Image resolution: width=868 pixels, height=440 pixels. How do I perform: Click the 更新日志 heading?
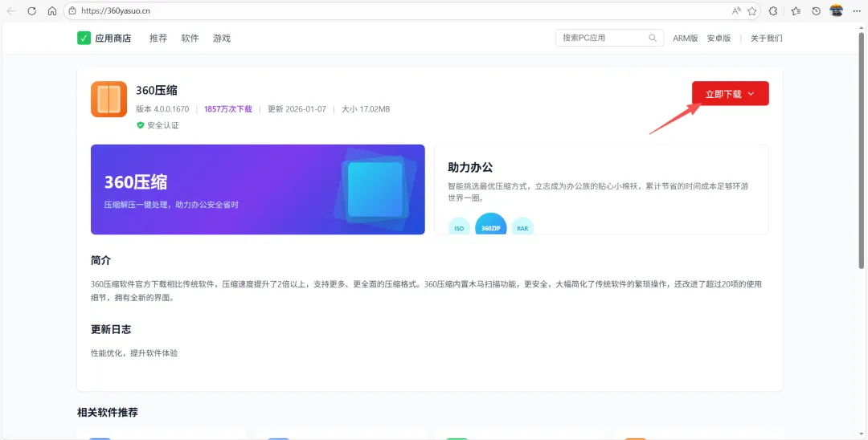tap(111, 329)
